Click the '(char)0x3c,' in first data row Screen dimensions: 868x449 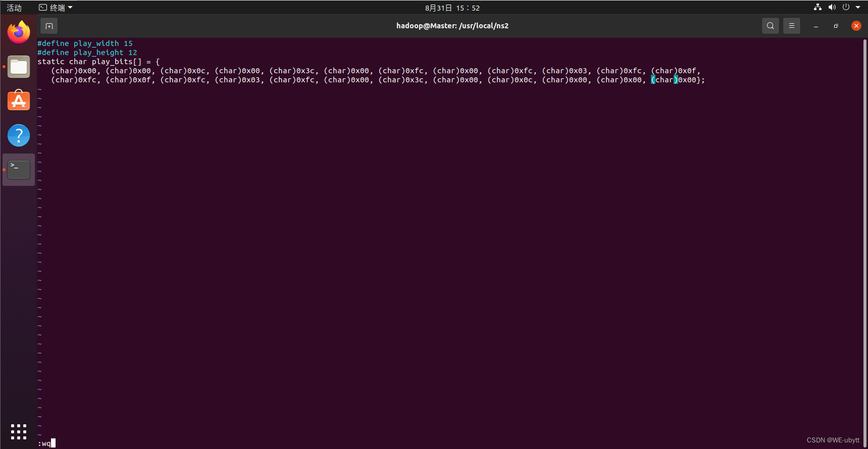[x=294, y=71]
